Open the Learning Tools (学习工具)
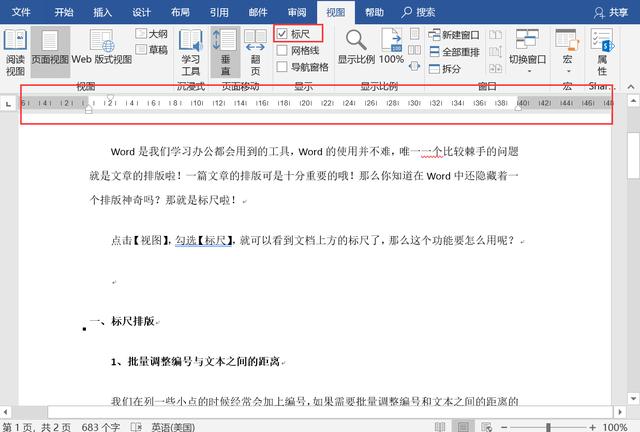640x432 pixels. [x=191, y=52]
